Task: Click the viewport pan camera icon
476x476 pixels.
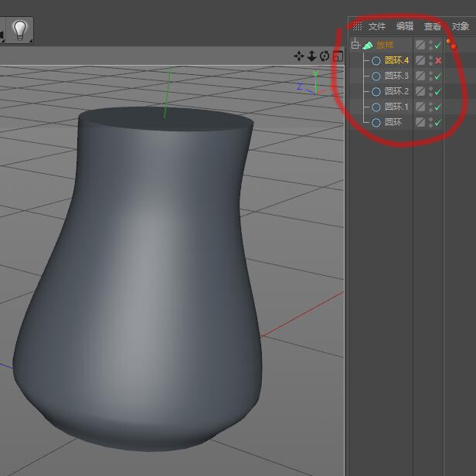Action: click(x=299, y=56)
